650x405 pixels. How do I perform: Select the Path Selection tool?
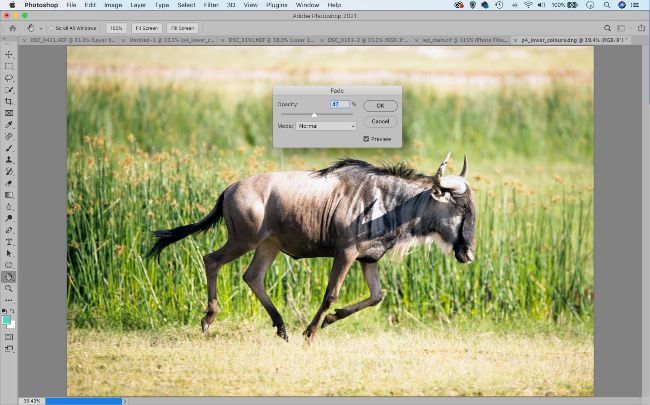point(9,253)
